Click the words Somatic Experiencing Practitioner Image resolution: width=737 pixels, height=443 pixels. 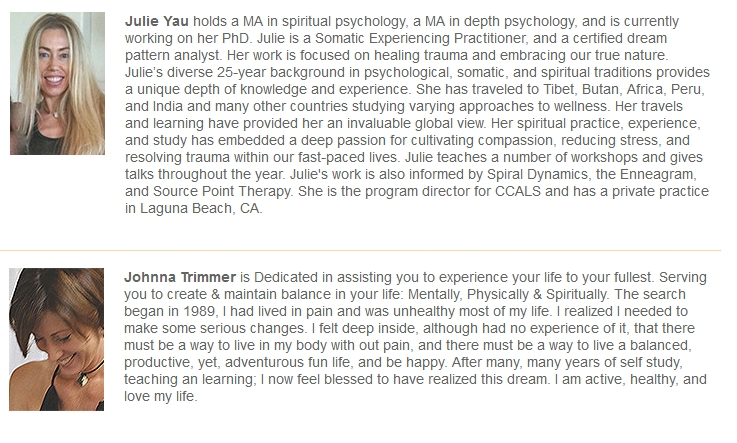[x=420, y=38]
